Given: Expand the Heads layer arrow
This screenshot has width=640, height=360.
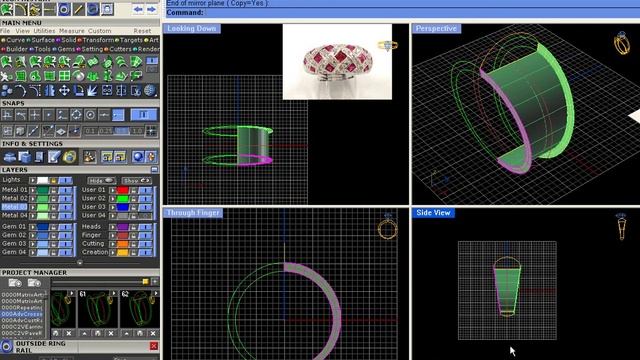Looking at the screenshot, I should pyautogui.click(x=113, y=227).
